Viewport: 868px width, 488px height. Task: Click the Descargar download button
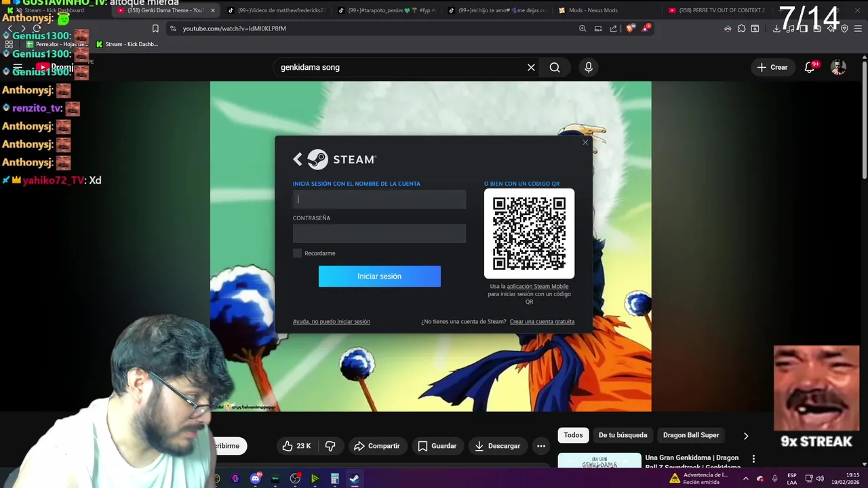click(x=498, y=446)
